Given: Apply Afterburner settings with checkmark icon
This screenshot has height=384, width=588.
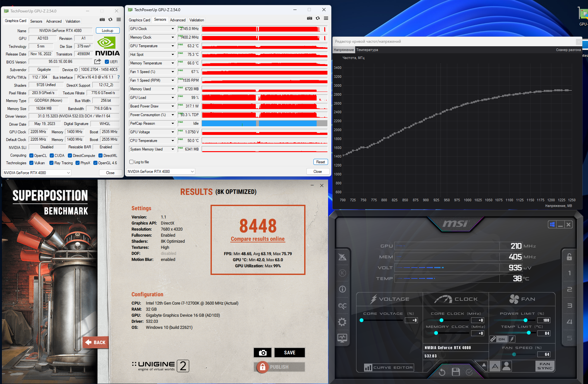Looking at the screenshot, I should click(x=469, y=372).
